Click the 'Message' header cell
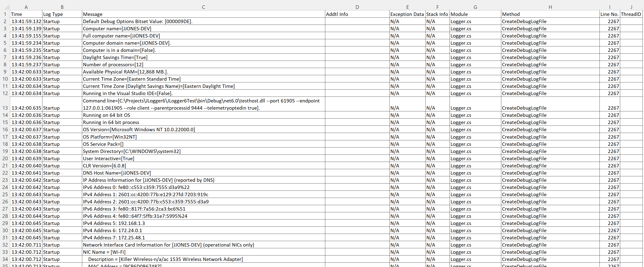 [203, 14]
